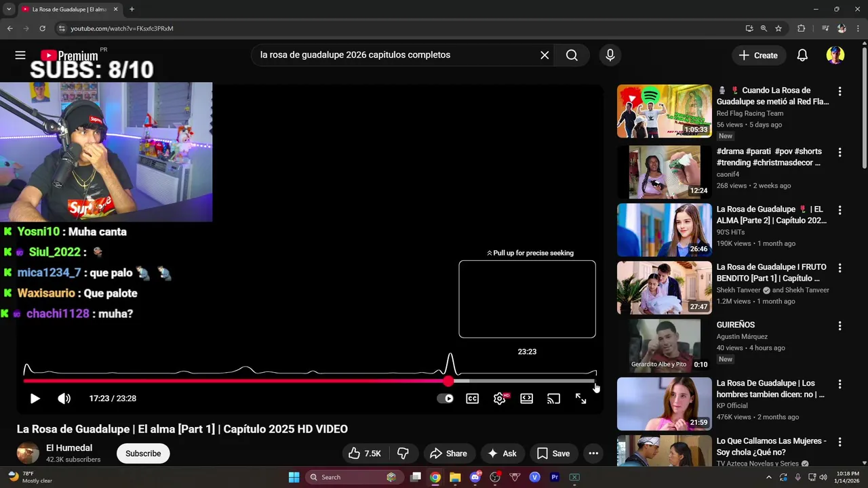Screen dimensions: 868x488
Task: Open Los hombres tambien dicen video title
Action: [x=771, y=388]
